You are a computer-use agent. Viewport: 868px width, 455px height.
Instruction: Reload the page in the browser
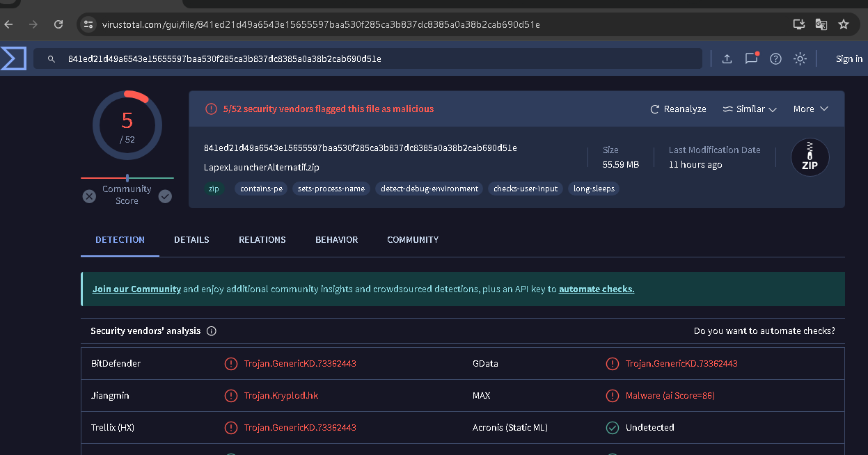click(x=58, y=24)
